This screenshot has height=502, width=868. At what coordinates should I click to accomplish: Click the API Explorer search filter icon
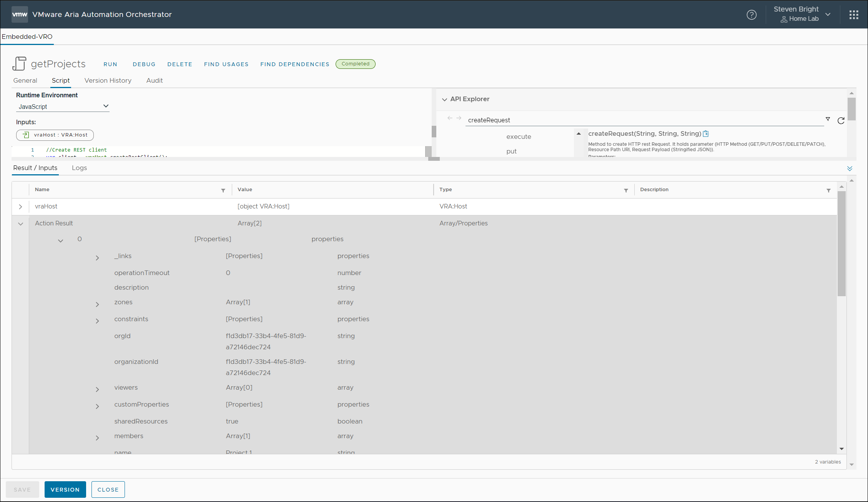click(x=828, y=119)
